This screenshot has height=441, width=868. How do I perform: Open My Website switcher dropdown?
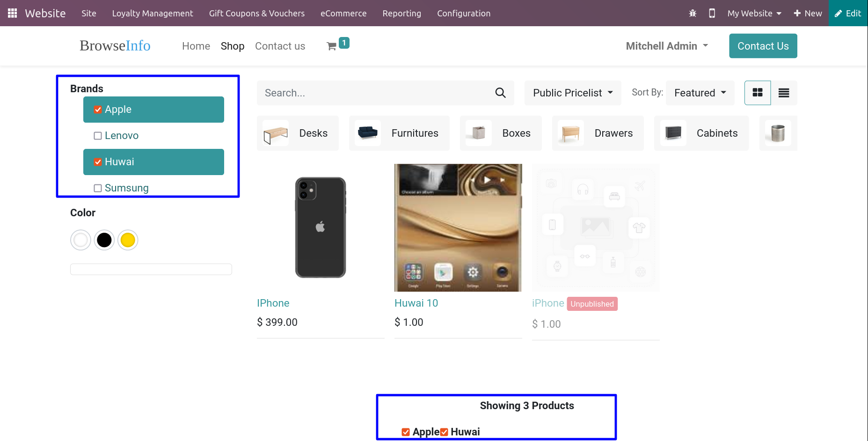754,13
